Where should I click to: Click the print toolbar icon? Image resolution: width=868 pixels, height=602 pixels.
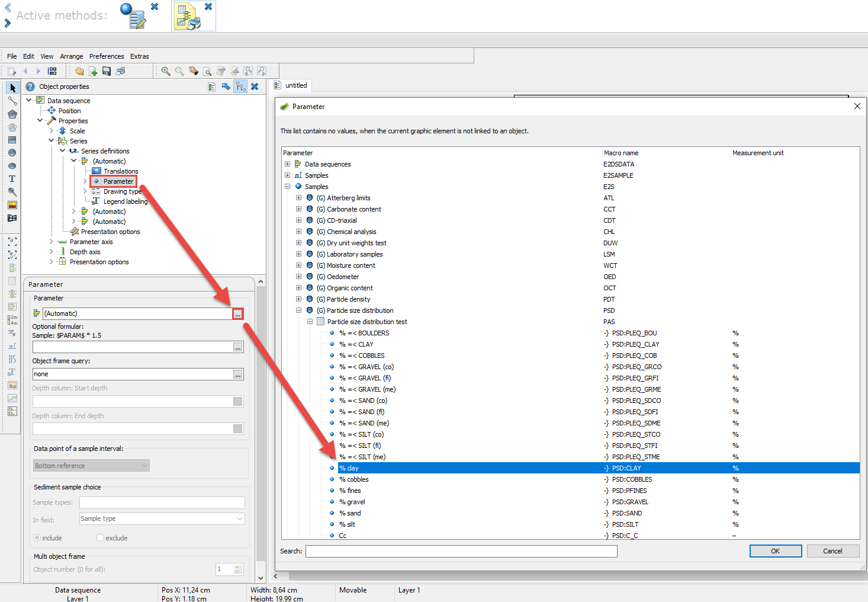pos(120,71)
